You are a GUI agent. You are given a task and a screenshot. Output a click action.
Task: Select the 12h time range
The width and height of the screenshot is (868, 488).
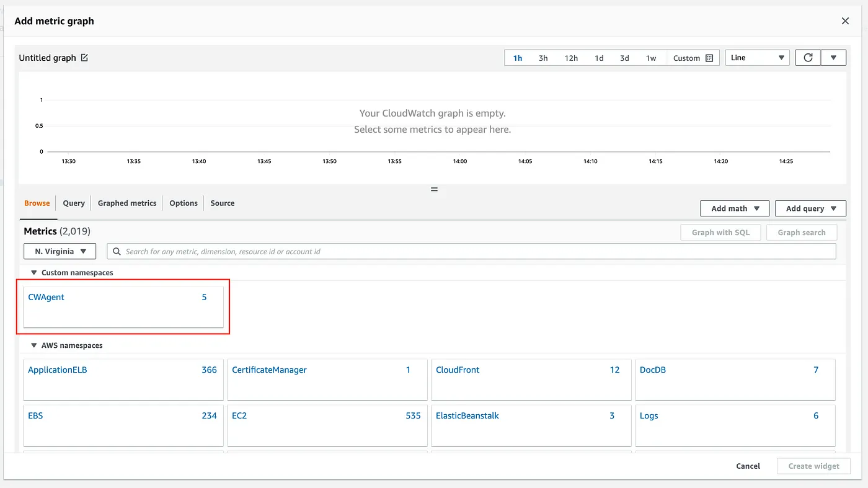coord(571,58)
